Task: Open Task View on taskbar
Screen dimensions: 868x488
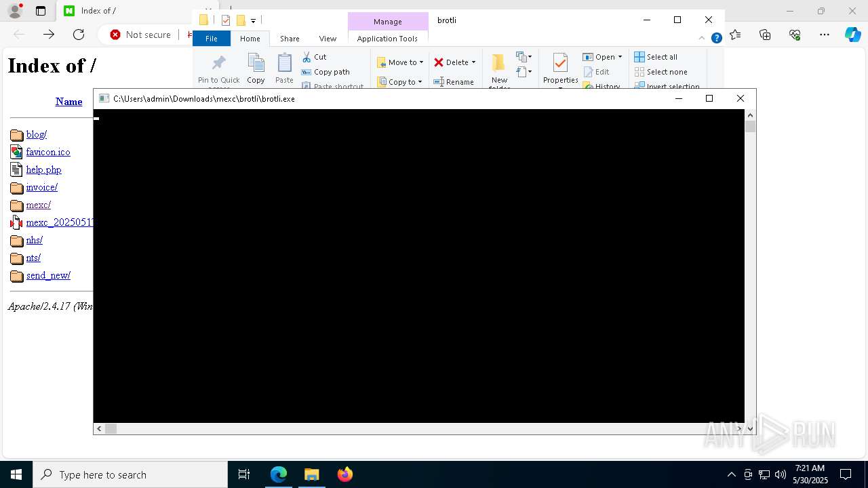Action: click(244, 474)
